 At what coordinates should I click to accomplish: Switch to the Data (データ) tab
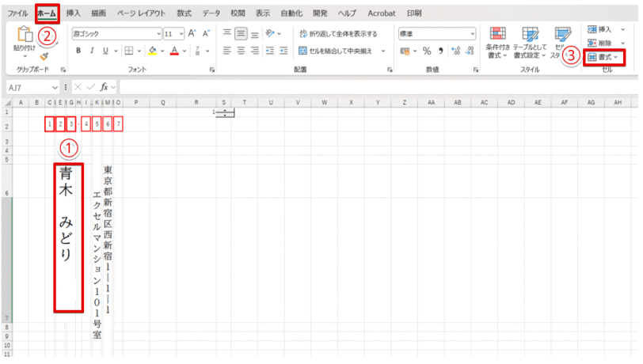[x=211, y=13]
